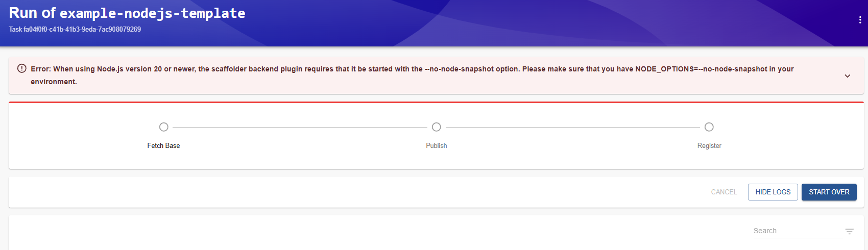The image size is (868, 250).
Task: Click the connector line between Publish and Register
Action: 572,127
